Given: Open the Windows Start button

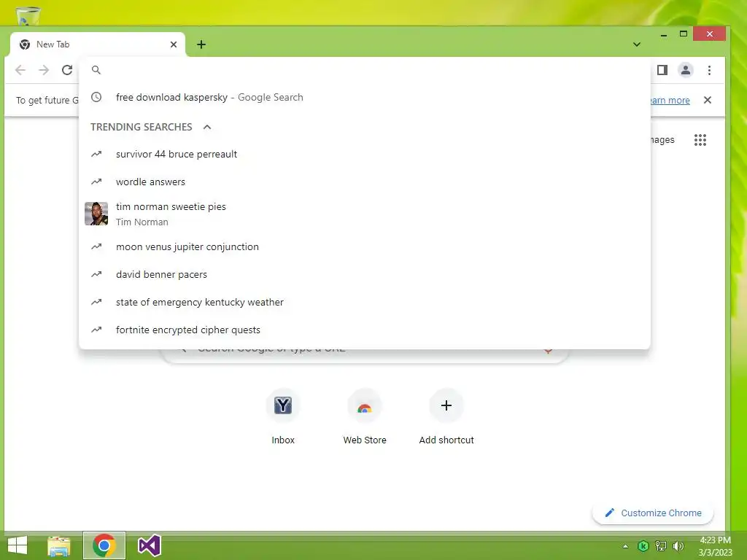Looking at the screenshot, I should pyautogui.click(x=18, y=545).
